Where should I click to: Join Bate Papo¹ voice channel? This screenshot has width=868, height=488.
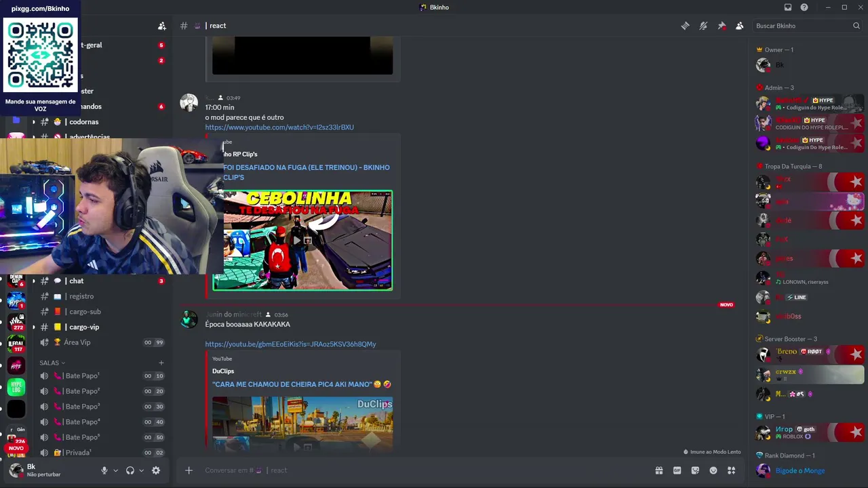point(102,376)
